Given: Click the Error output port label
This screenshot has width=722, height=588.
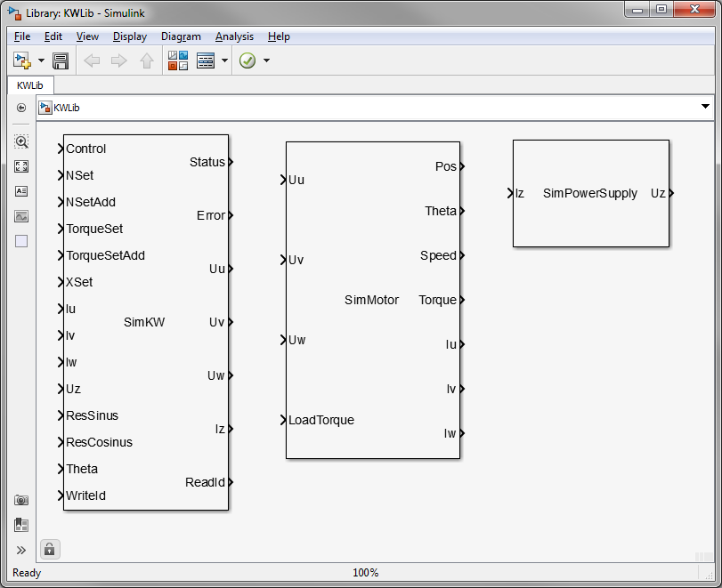Looking at the screenshot, I should coord(211,215).
